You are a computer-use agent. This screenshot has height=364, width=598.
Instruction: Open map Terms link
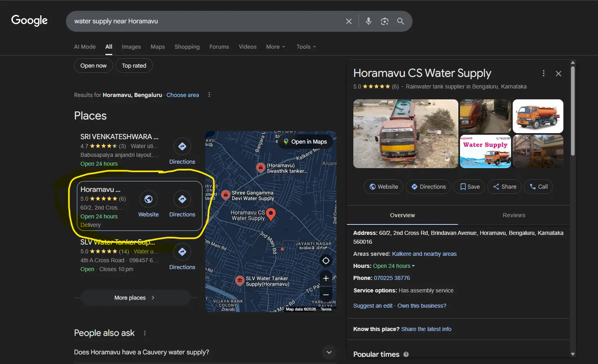[x=326, y=309]
